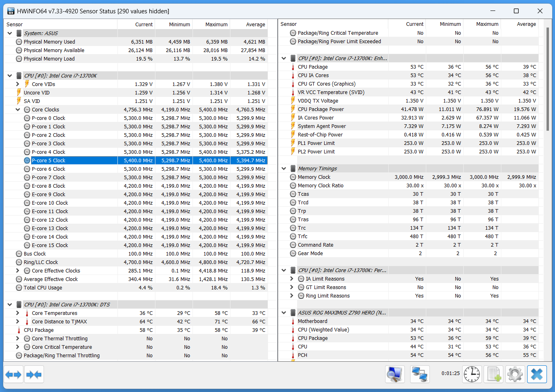
Task: Click the right pane Minimum column header
Action: [445, 24]
